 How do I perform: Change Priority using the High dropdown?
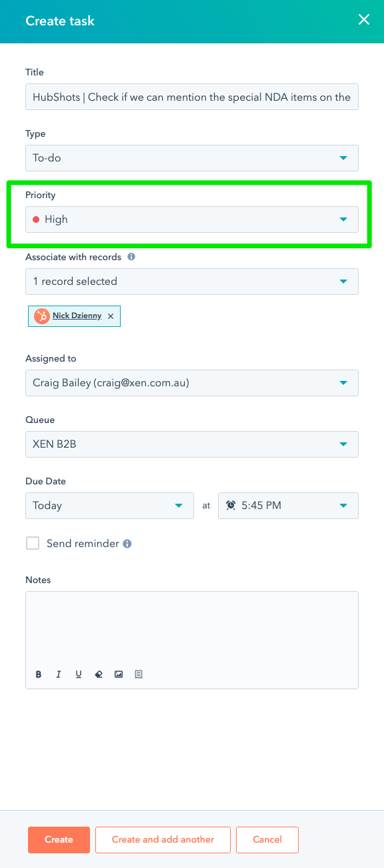[x=343, y=219]
